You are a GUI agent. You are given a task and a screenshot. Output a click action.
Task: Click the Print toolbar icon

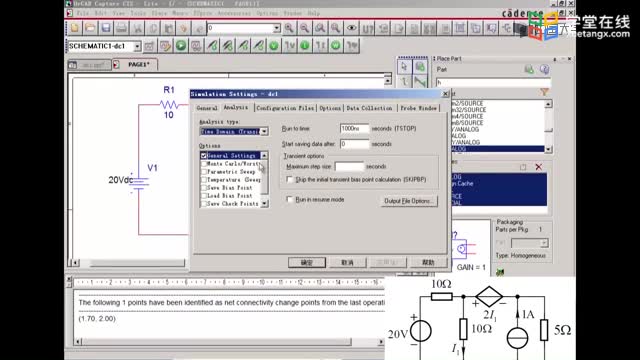coord(121,28)
